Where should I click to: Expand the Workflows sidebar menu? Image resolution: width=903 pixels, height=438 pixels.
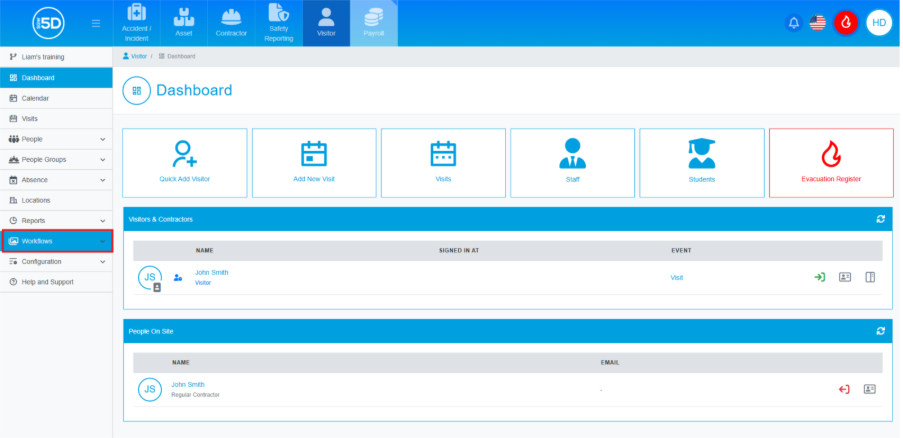click(x=56, y=241)
